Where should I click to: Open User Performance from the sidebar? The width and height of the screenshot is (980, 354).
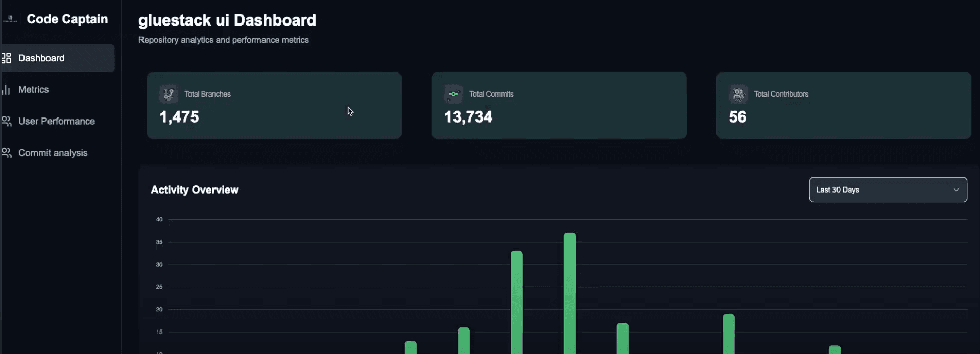[x=57, y=122]
